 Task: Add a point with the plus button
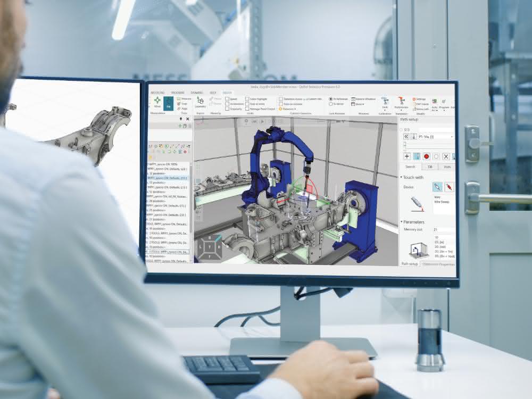(x=407, y=156)
